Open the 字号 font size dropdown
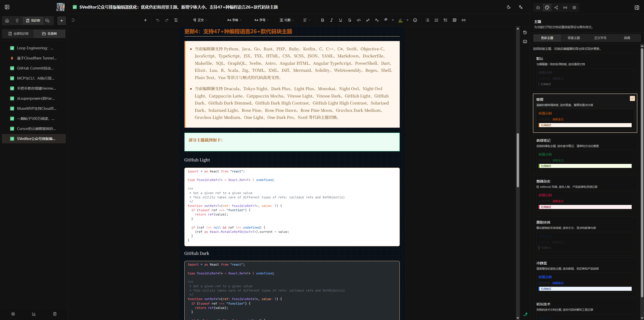Image resolution: width=644 pixels, height=320 pixels. click(x=262, y=20)
